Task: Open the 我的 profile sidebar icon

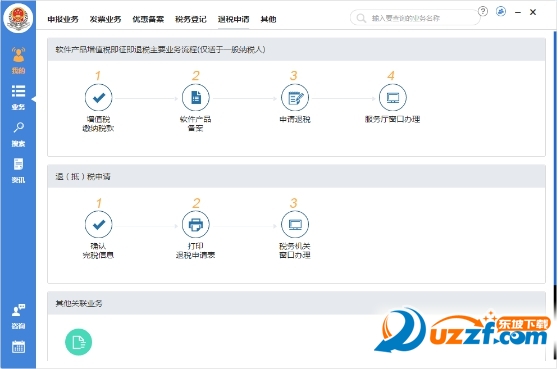Action: 18,60
